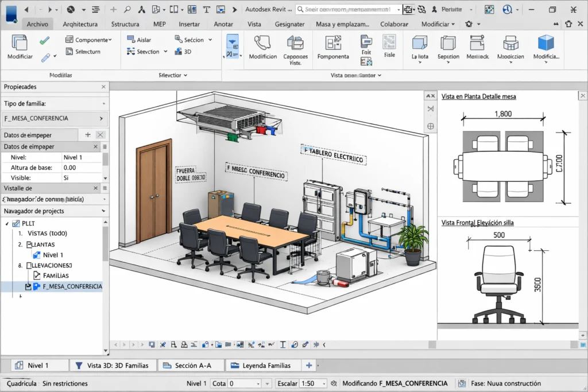Open the Text tool in Quick Access toolbar
588x392 pixels.
tap(206, 9)
